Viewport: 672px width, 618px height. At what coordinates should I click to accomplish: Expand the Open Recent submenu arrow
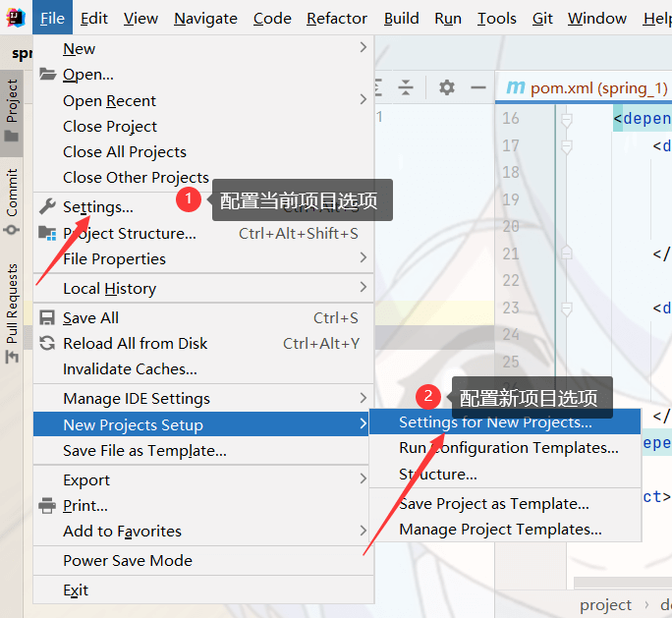click(x=364, y=99)
